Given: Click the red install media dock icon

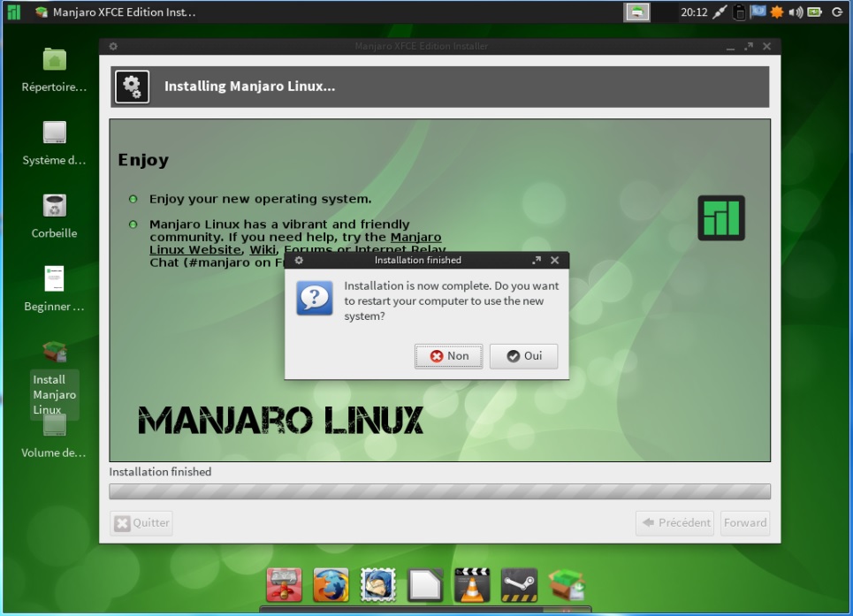Looking at the screenshot, I should [285, 585].
